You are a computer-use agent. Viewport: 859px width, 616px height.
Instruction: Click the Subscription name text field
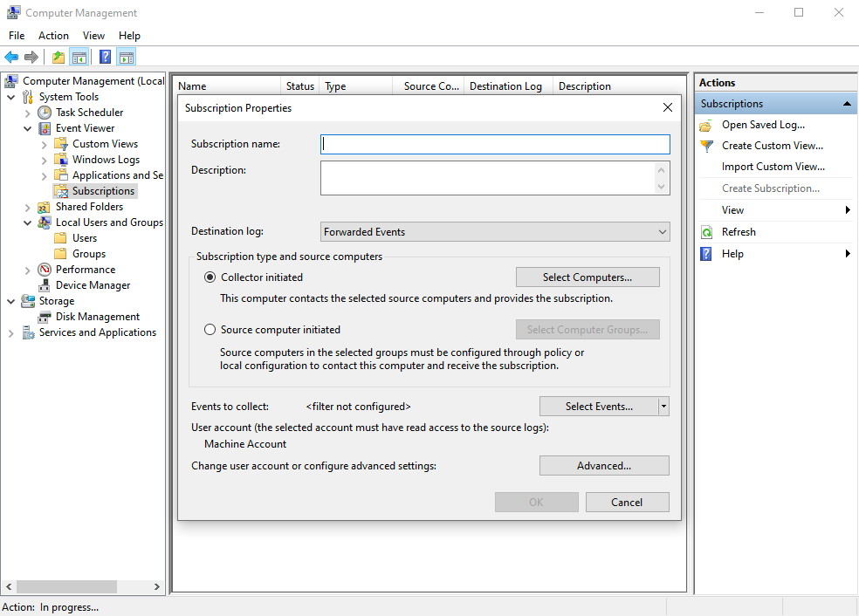click(x=495, y=144)
